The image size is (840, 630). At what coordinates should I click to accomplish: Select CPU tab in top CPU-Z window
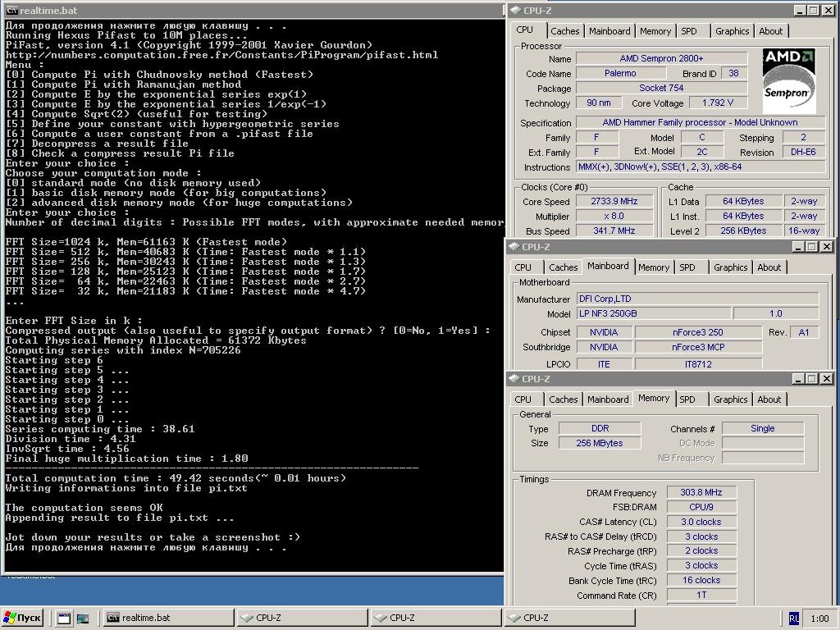pyautogui.click(x=524, y=30)
